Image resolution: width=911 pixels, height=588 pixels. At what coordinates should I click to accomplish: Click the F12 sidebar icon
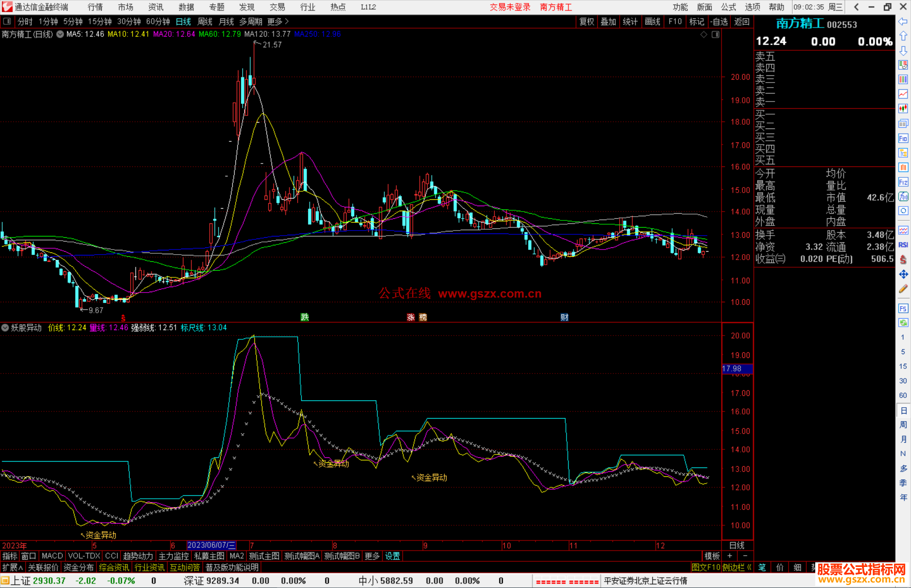(903, 182)
